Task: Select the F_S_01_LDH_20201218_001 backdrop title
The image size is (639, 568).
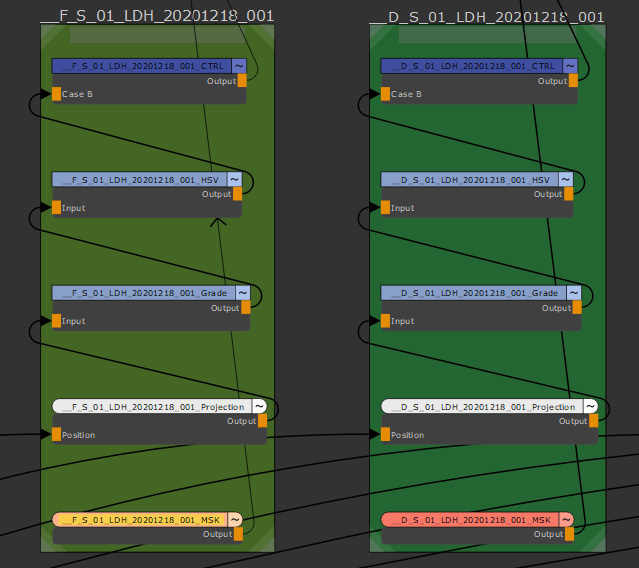Action: pyautogui.click(x=156, y=16)
